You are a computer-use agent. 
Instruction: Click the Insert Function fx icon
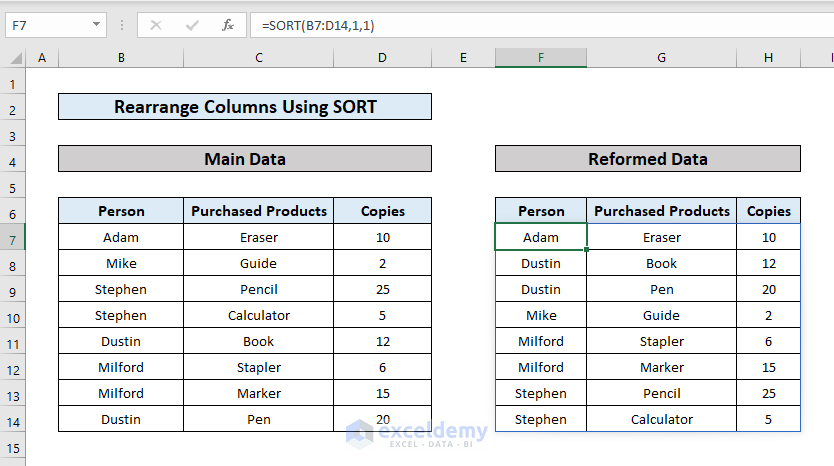click(x=228, y=24)
